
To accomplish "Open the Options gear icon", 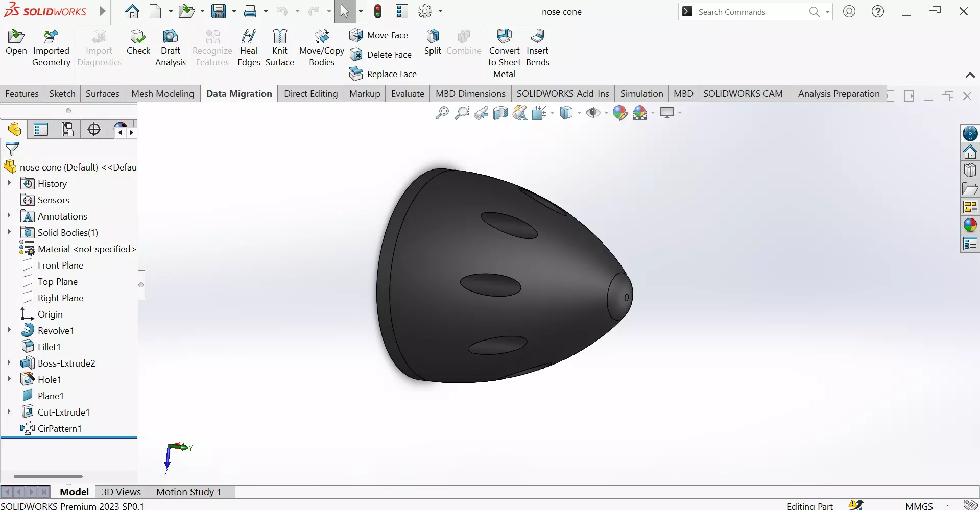I will click(425, 11).
